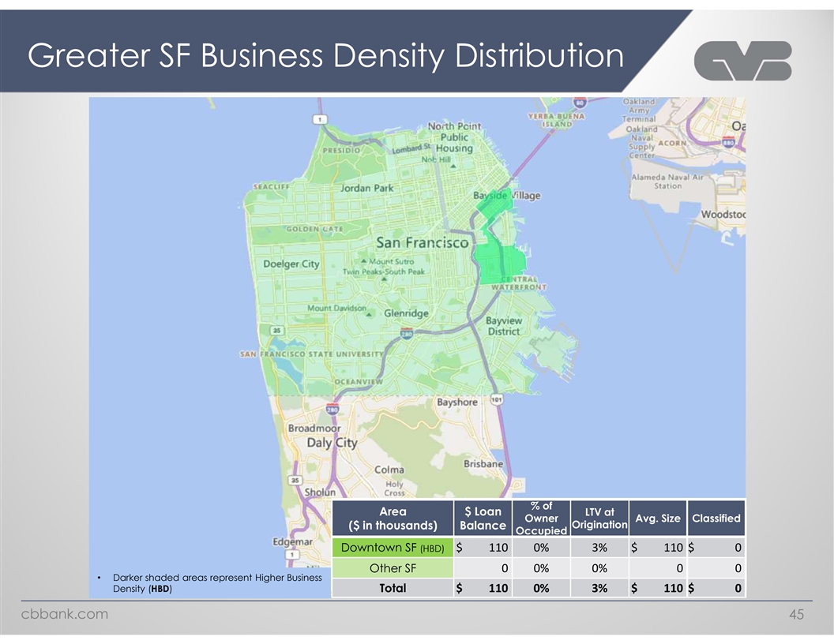834x644 pixels.
Task: Click the LTV at Origination column header
Action: (598, 519)
